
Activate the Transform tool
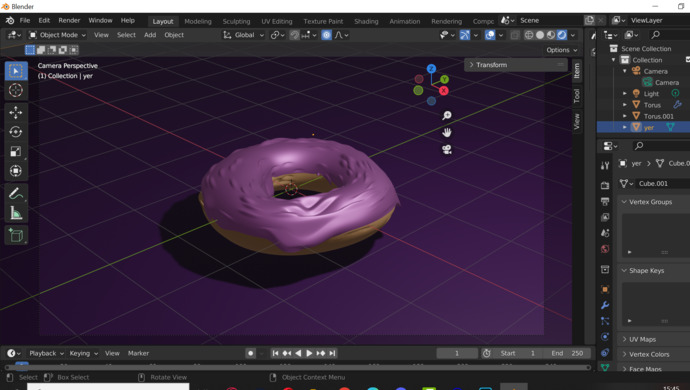16,171
